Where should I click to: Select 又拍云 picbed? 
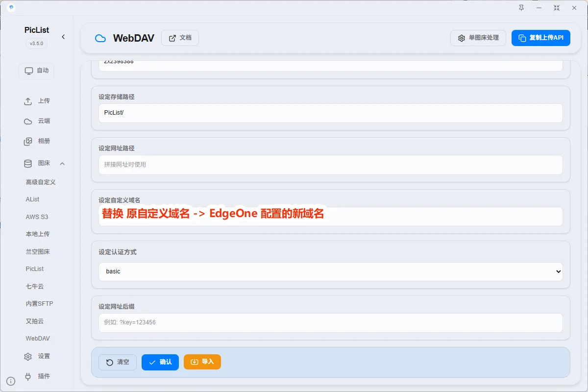click(35, 321)
